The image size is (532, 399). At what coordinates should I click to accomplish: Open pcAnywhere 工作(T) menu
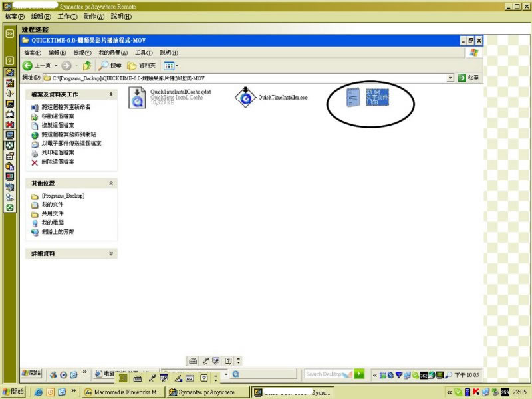68,17
